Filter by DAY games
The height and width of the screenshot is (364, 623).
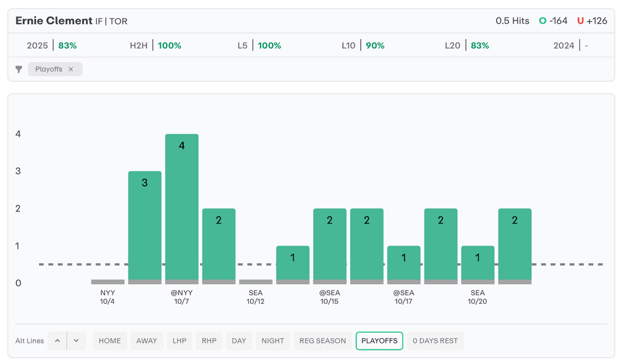(x=239, y=341)
